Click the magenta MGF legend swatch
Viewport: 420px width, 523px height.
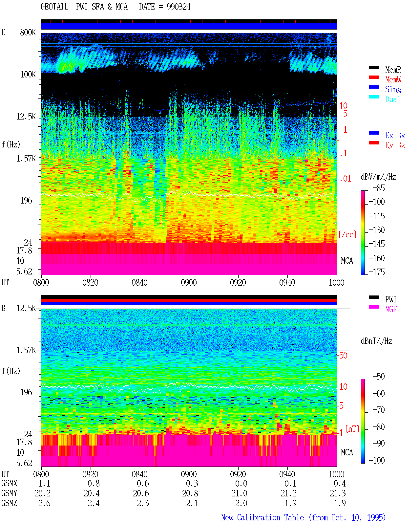(374, 307)
